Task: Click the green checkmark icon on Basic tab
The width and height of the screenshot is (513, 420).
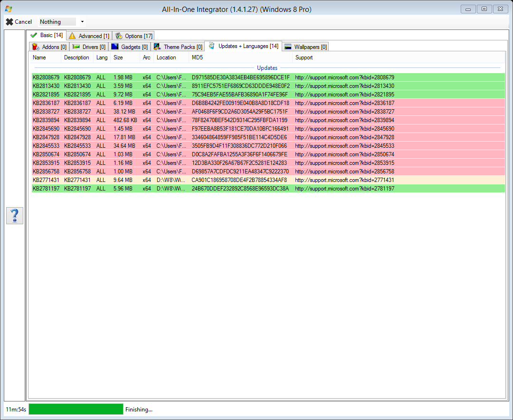Action: coord(34,35)
